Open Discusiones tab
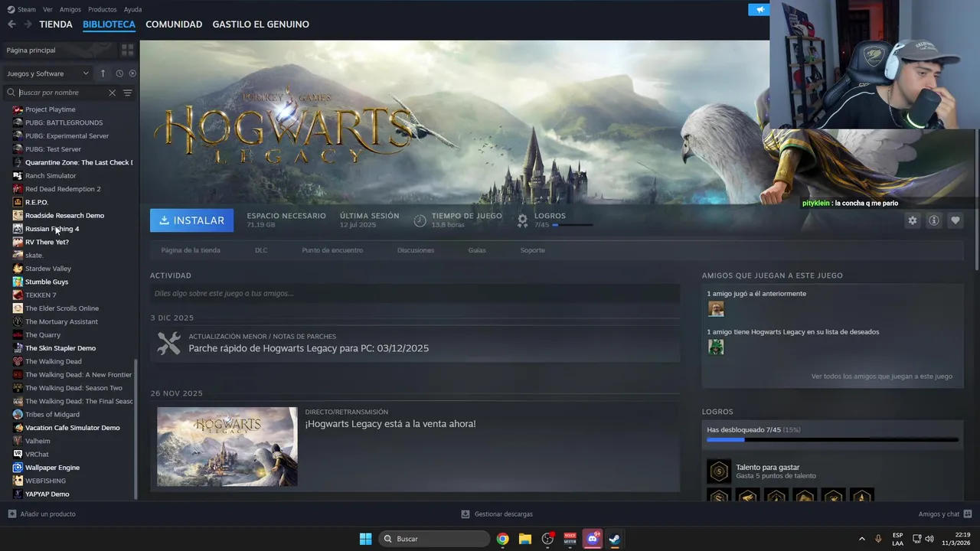980x551 pixels. tap(416, 250)
